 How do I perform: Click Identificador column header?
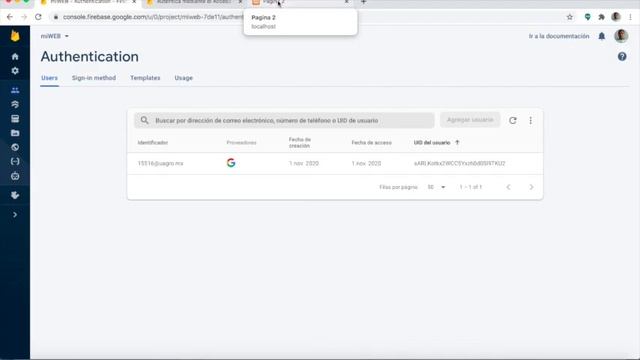(x=153, y=142)
